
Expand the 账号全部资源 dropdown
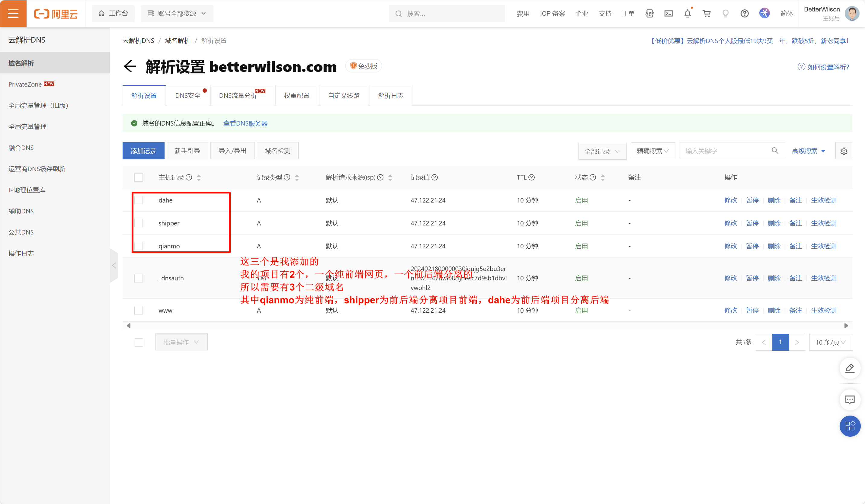(x=177, y=14)
